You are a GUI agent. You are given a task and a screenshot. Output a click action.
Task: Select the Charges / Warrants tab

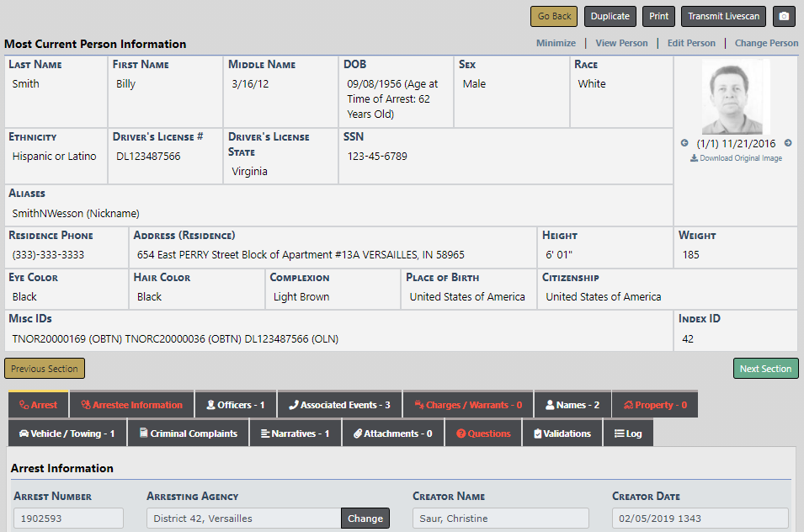[468, 405]
